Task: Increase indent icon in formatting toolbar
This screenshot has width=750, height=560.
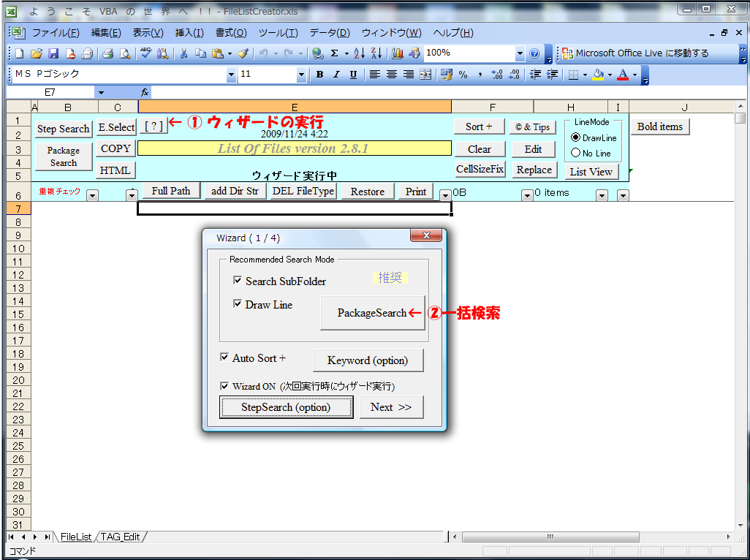Action: click(553, 75)
